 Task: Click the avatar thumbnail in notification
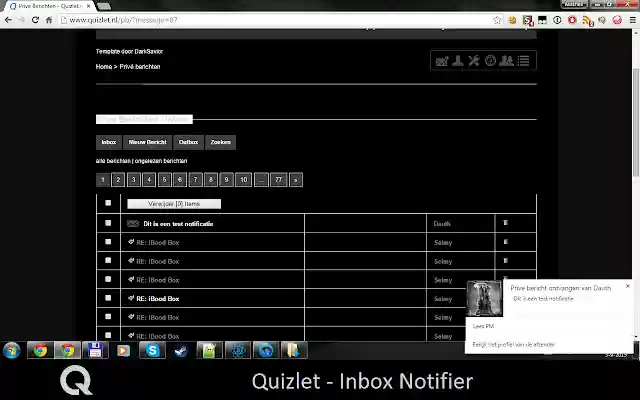484,298
